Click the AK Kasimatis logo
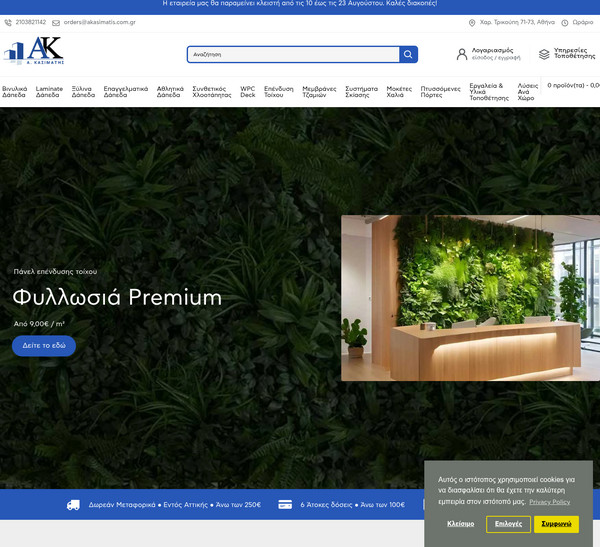 (x=34, y=51)
